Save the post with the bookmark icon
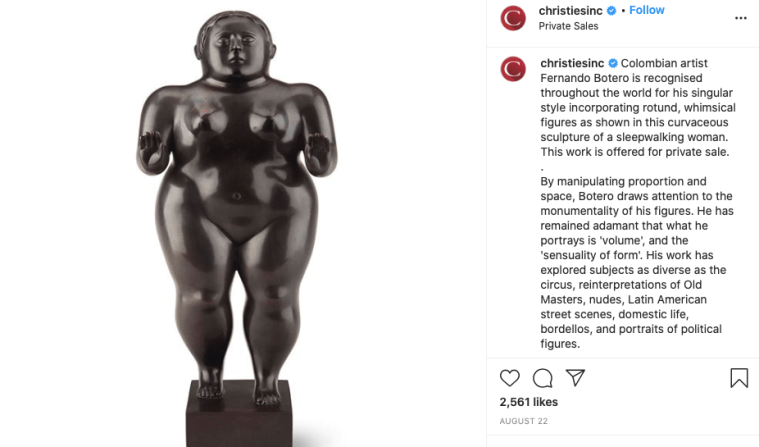The image size is (759, 447). pyautogui.click(x=739, y=378)
